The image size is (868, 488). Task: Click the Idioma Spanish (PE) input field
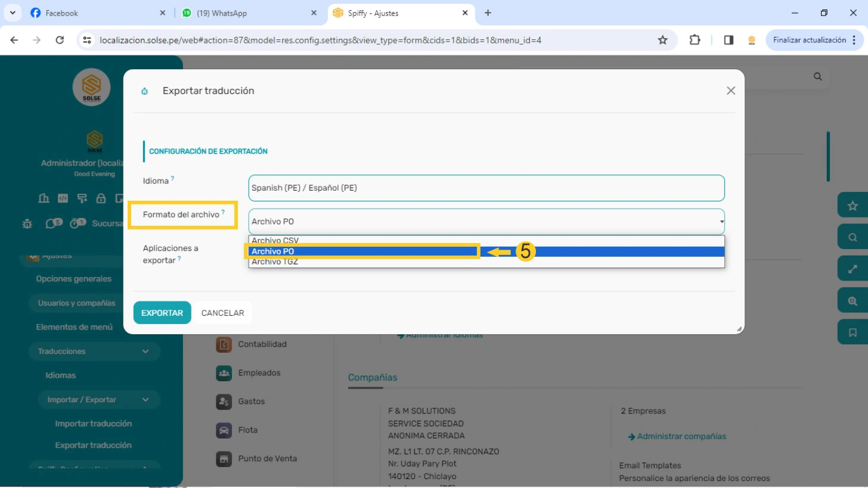pyautogui.click(x=486, y=188)
